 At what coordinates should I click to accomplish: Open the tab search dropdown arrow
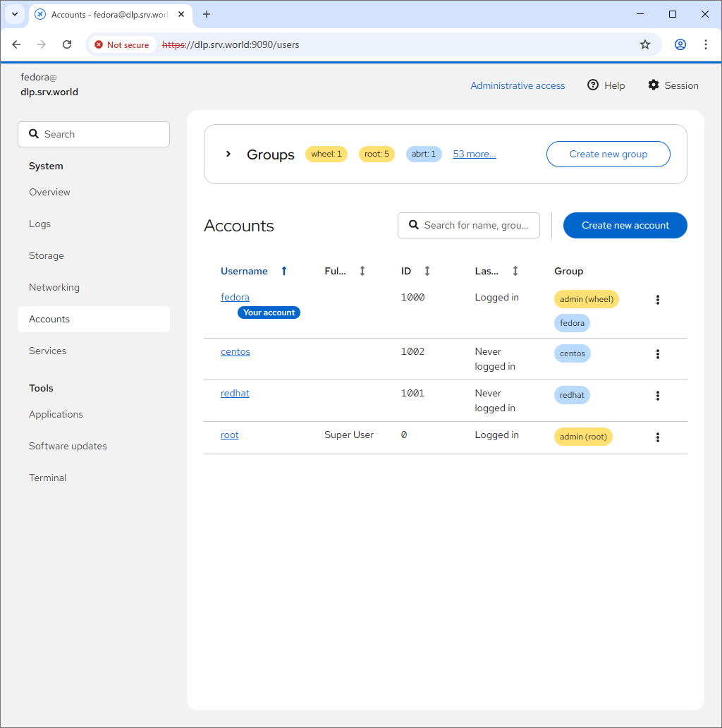click(15, 14)
